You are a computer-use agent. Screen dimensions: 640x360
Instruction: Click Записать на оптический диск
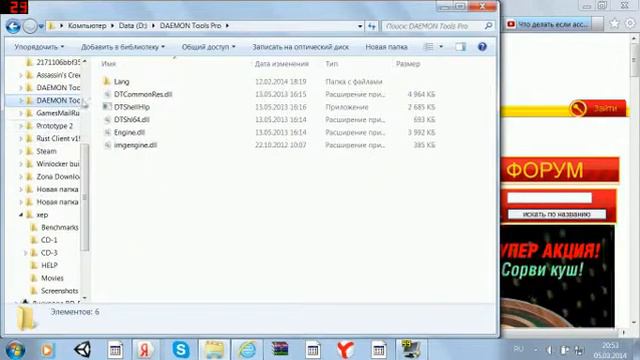(x=300, y=47)
